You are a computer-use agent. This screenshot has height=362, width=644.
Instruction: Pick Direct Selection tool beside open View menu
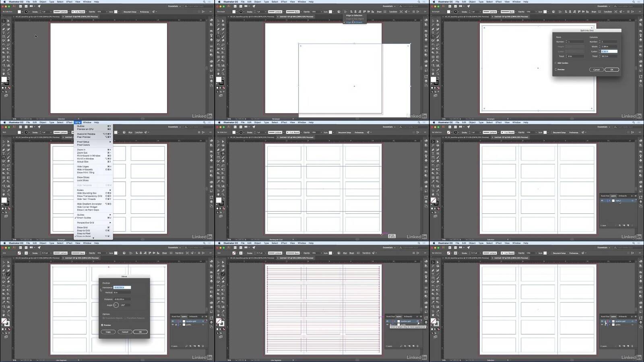tap(8, 142)
